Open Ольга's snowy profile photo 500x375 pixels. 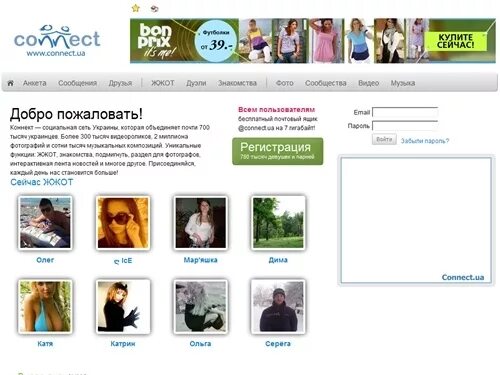200,306
